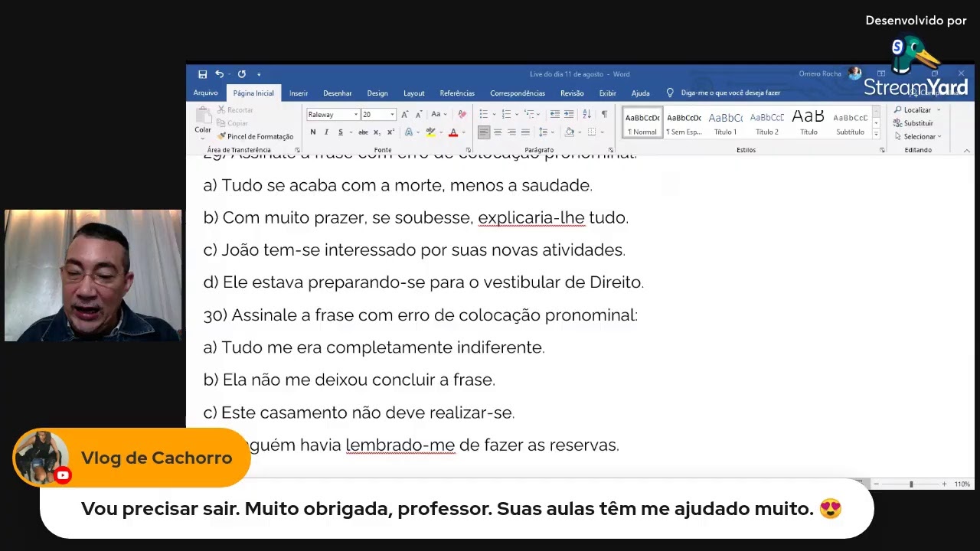Apply yellow text highlight color
Image resolution: width=980 pixels, height=551 pixels.
[430, 132]
